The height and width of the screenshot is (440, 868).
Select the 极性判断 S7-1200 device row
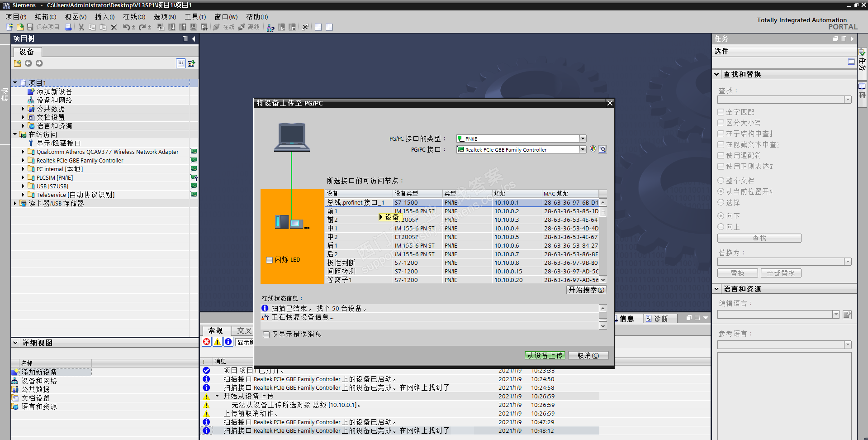pyautogui.click(x=462, y=263)
